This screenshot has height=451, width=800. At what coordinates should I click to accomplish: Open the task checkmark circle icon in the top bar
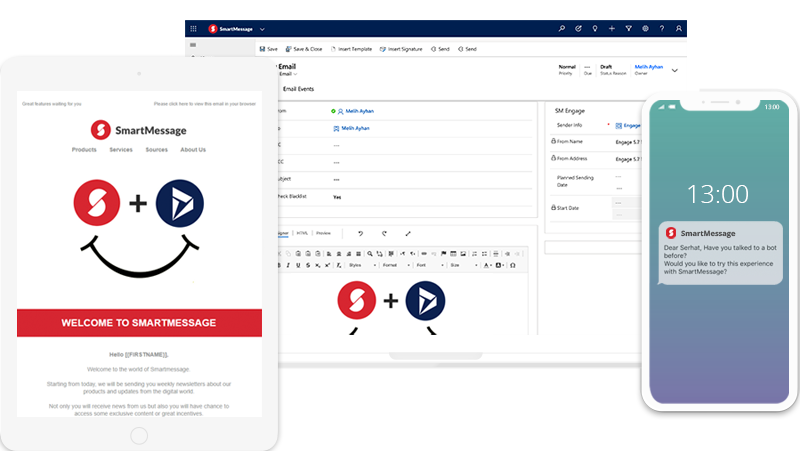tap(578, 29)
